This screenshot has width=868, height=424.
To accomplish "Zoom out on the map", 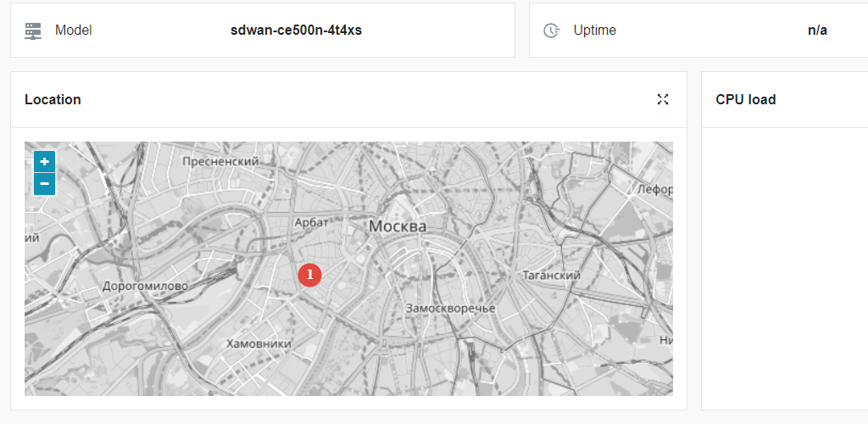I will tap(44, 183).
